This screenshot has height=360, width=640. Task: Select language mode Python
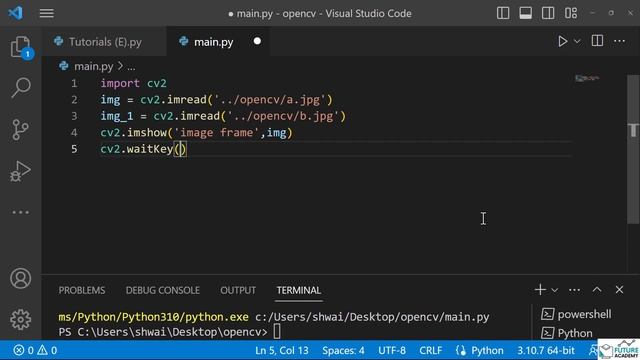487,350
